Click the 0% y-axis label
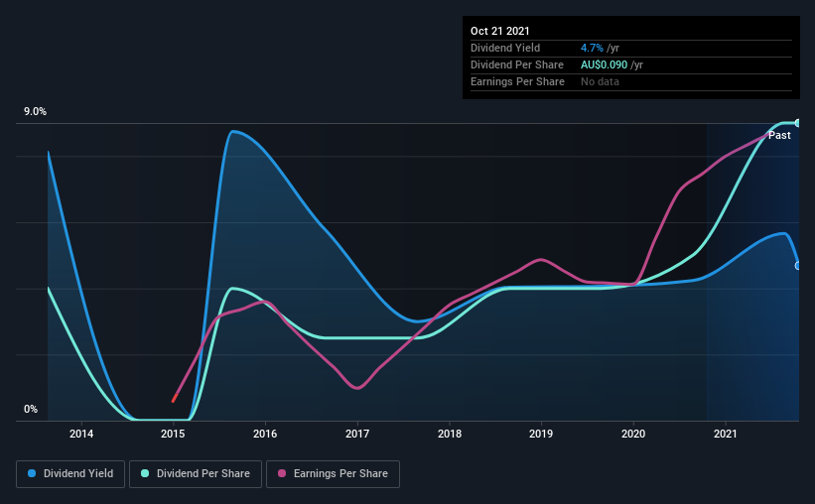Viewport: 815px width, 504px height. click(x=31, y=410)
